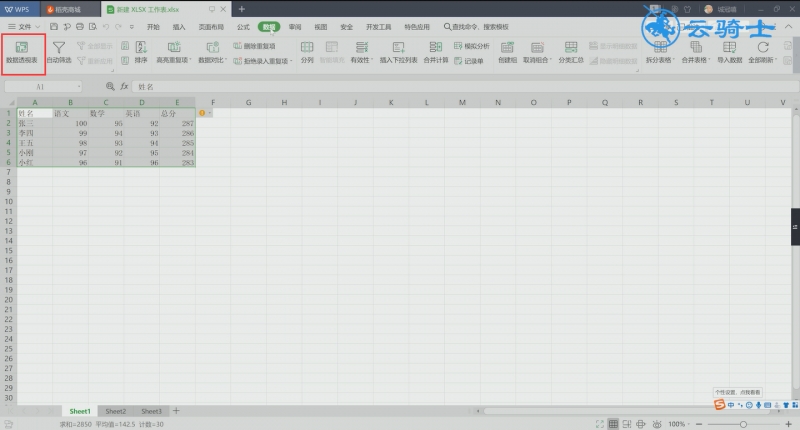Open 高亮重复项 highlight duplicates
This screenshot has height=430, width=800.
click(x=173, y=53)
